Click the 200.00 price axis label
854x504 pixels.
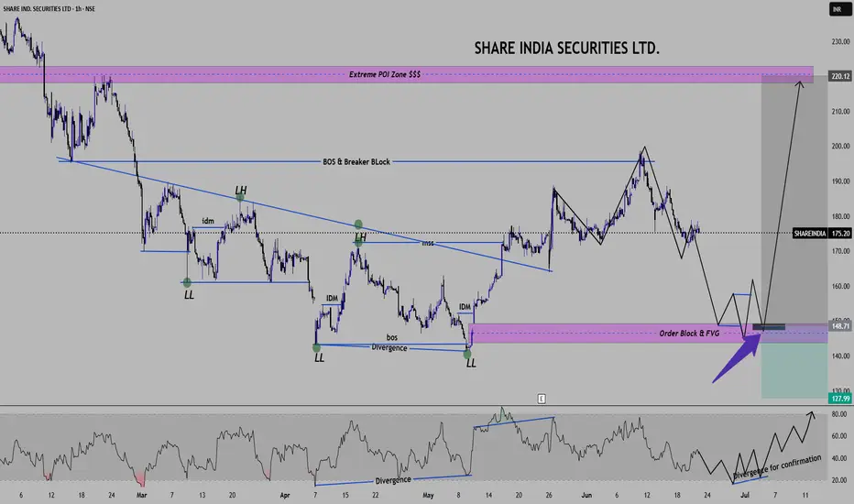840,146
